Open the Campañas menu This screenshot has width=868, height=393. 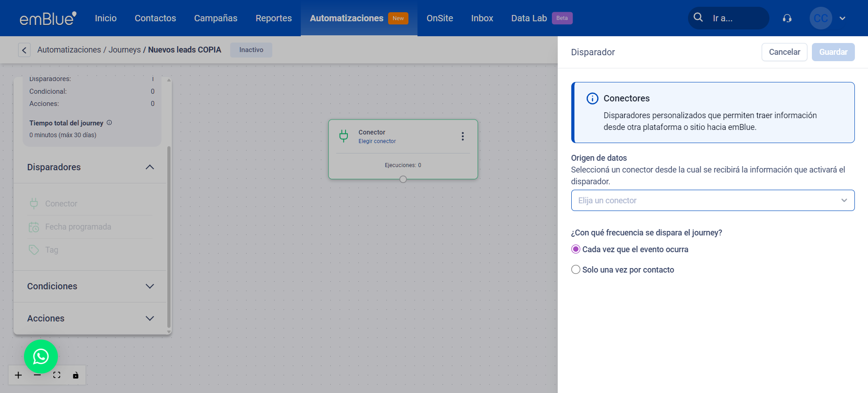215,18
